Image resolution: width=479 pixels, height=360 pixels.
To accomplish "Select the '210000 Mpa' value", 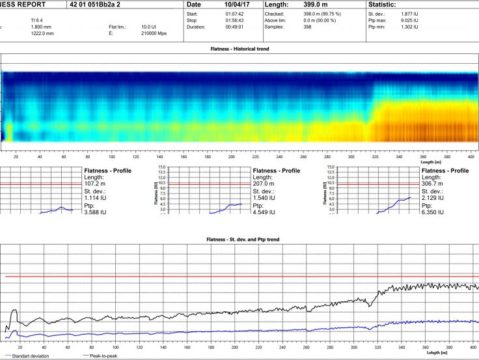I will tap(154, 33).
